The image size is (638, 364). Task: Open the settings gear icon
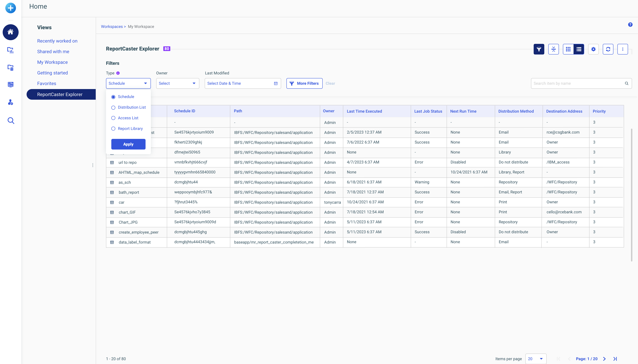[x=593, y=49]
